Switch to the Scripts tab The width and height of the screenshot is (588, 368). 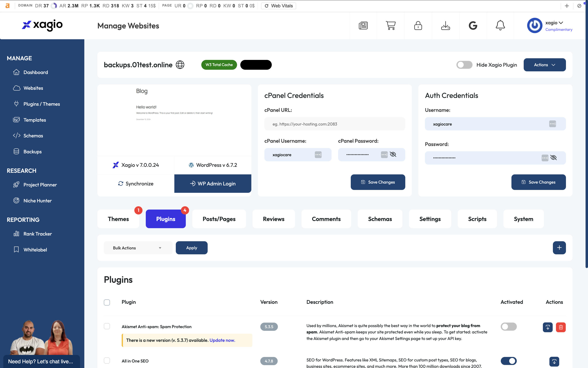pyautogui.click(x=477, y=219)
